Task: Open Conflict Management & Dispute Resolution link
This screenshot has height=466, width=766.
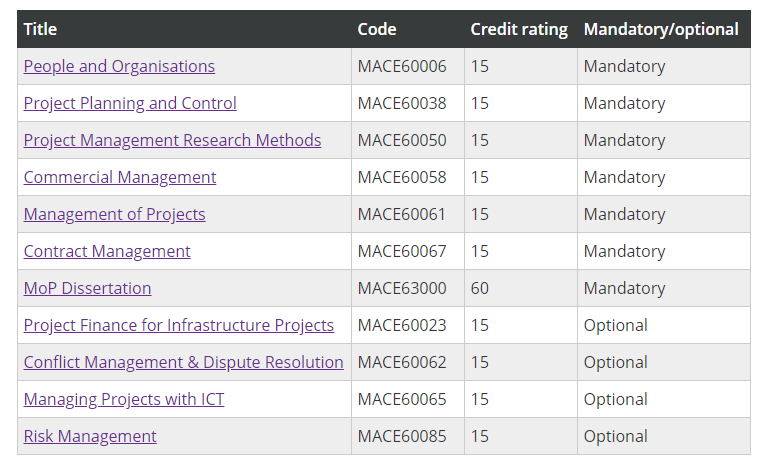Action: 184,362
